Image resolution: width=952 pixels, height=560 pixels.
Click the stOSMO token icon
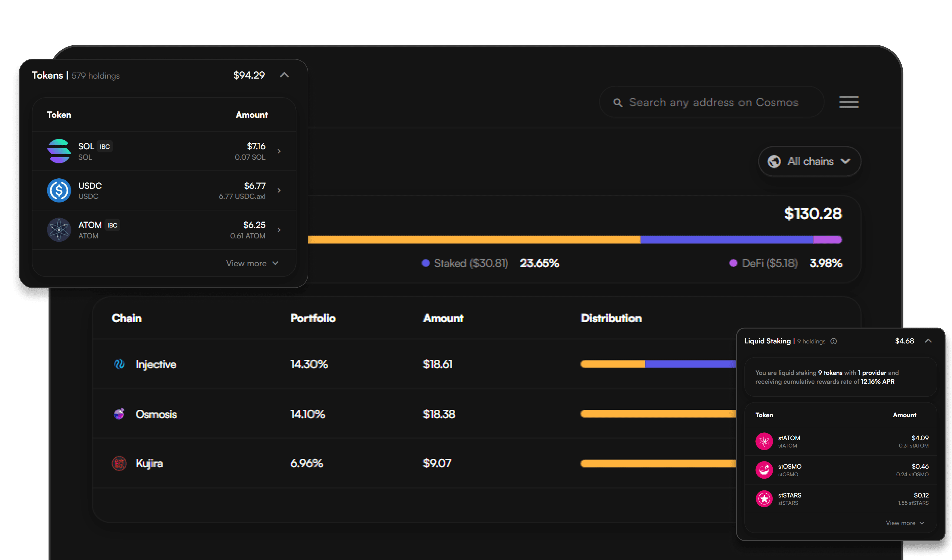click(764, 470)
